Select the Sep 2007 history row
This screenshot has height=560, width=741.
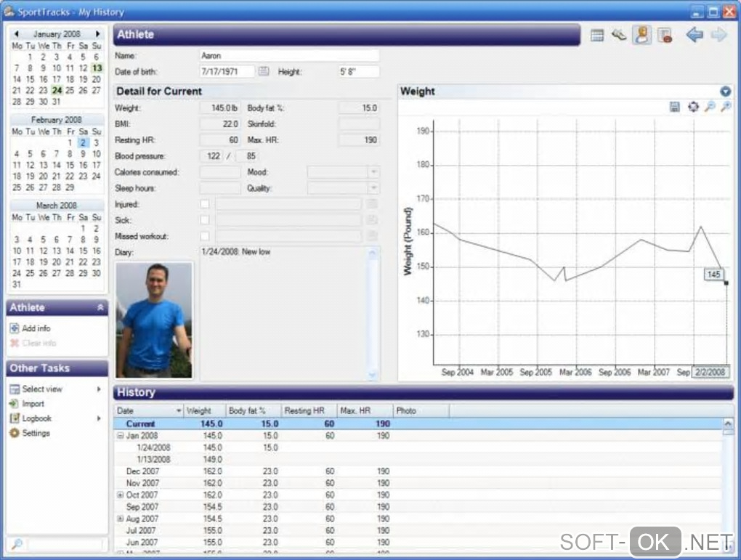tap(418, 506)
